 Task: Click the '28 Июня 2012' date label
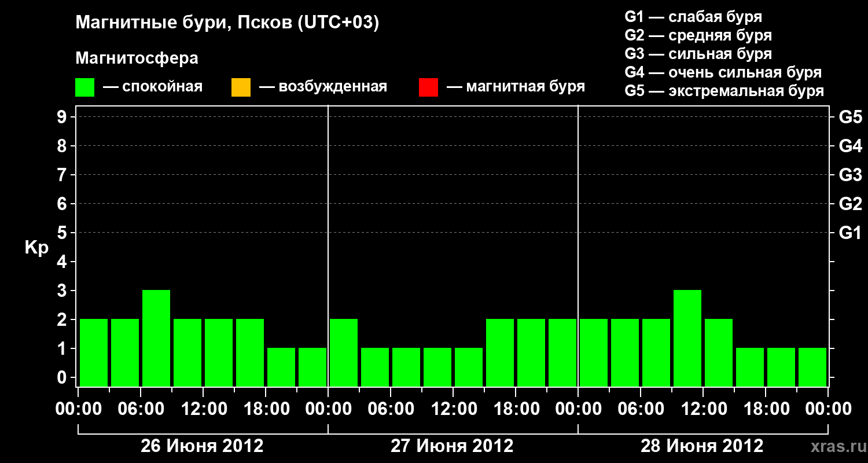703,446
